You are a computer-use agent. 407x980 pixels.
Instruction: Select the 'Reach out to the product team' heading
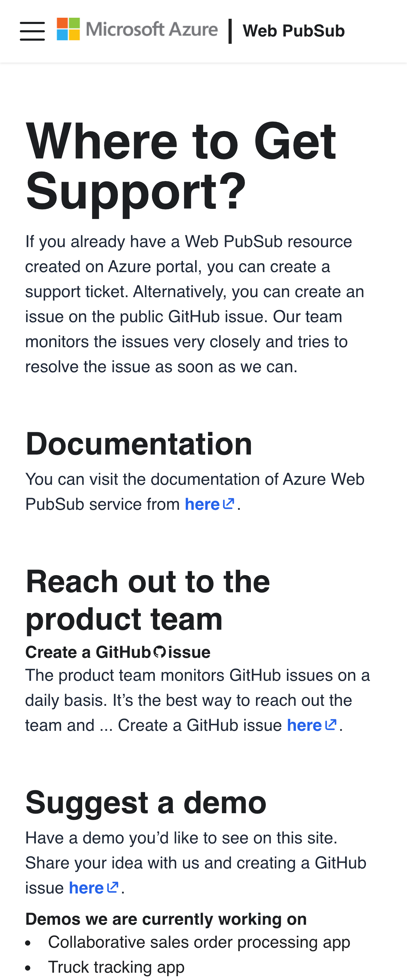pyautogui.click(x=148, y=599)
